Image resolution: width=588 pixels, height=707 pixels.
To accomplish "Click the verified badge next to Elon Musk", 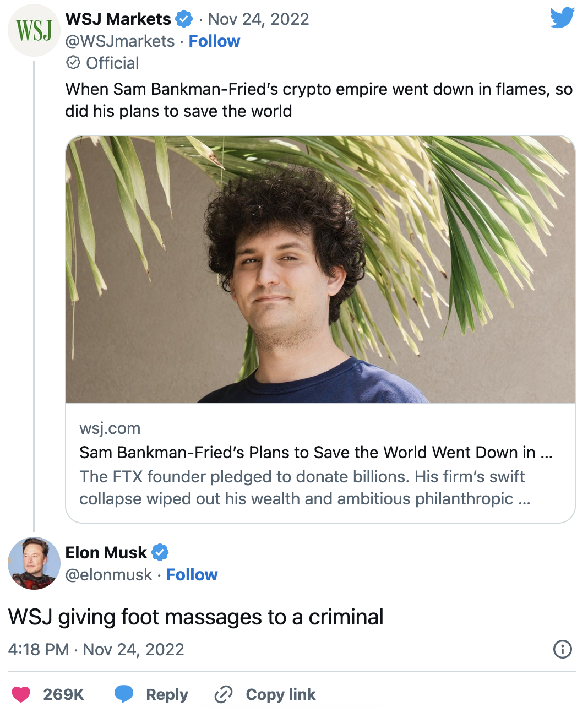I will [x=160, y=552].
